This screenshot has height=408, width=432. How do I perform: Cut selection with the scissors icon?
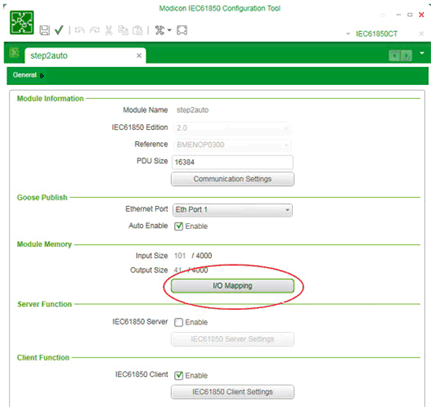click(x=109, y=30)
